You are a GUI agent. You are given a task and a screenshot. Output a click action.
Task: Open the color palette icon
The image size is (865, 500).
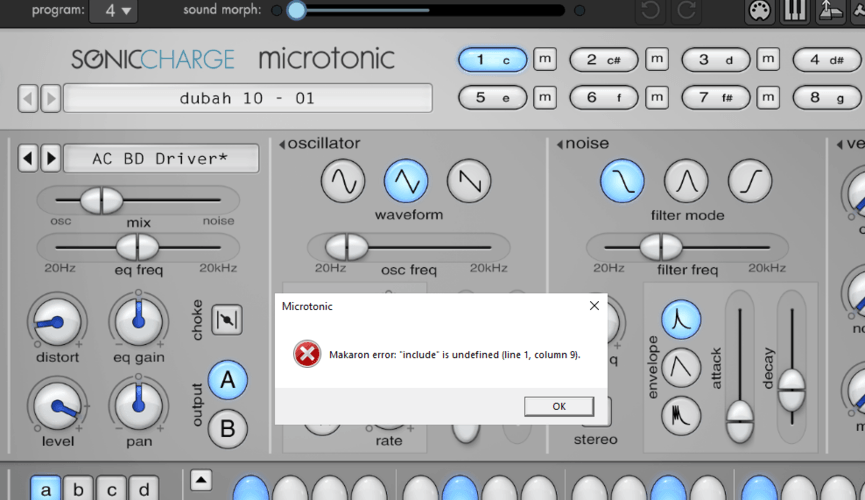tap(760, 10)
